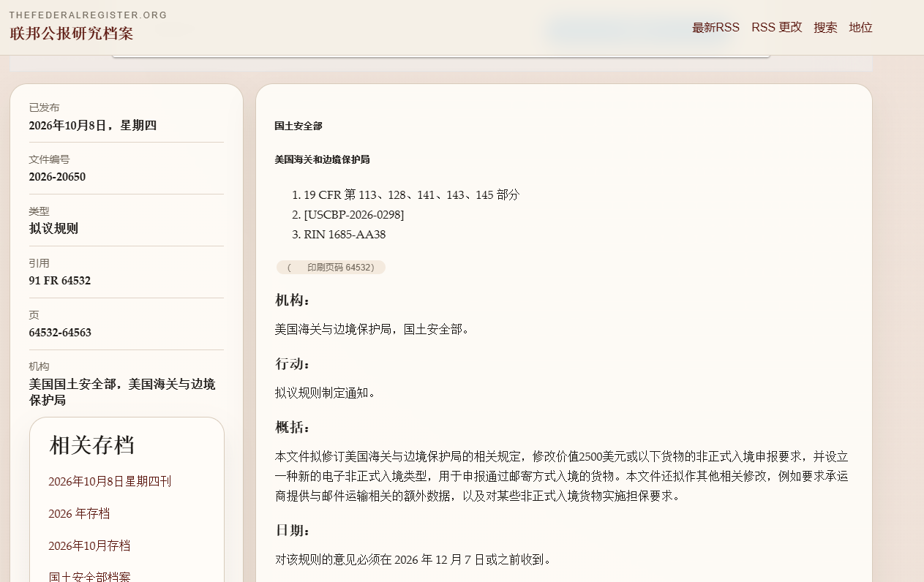The height and width of the screenshot is (582, 924).
Task: Click the 印刷页码 64532 page badge
Action: click(x=331, y=268)
